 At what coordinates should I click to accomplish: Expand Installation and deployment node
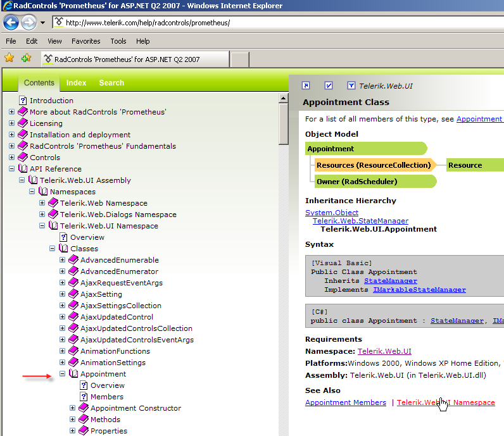coord(11,135)
